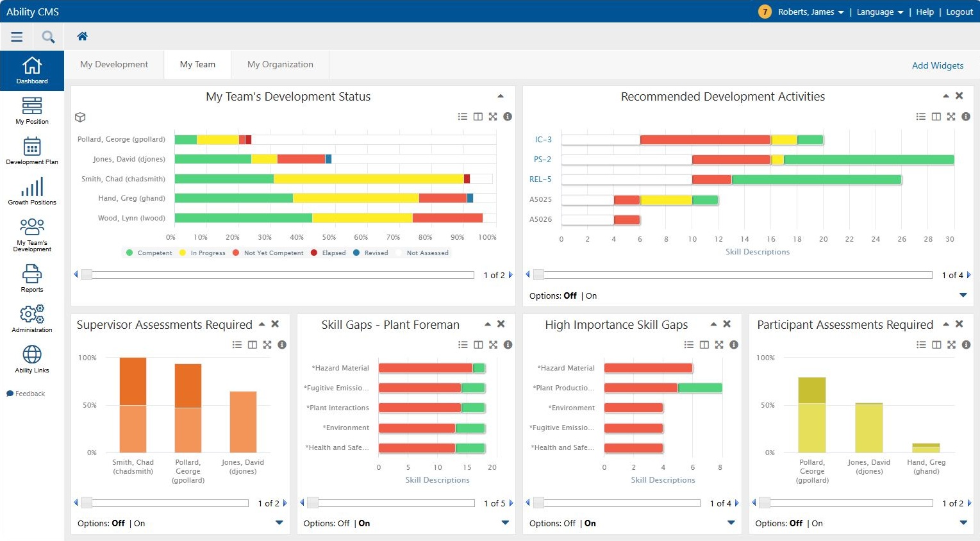
Task: Click column layout icon in Development Status widget
Action: 478,117
